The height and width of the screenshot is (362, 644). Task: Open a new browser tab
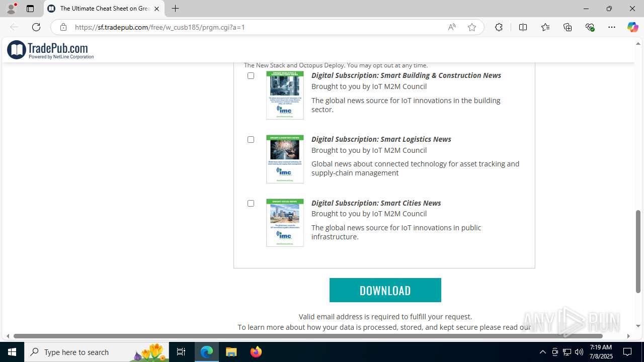pos(175,9)
